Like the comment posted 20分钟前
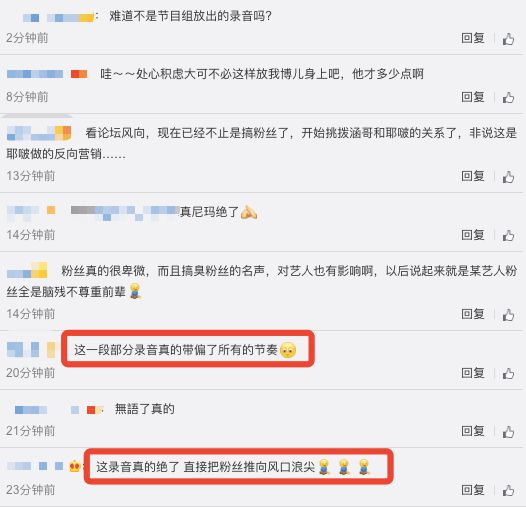The height and width of the screenshot is (507, 526). click(x=508, y=373)
